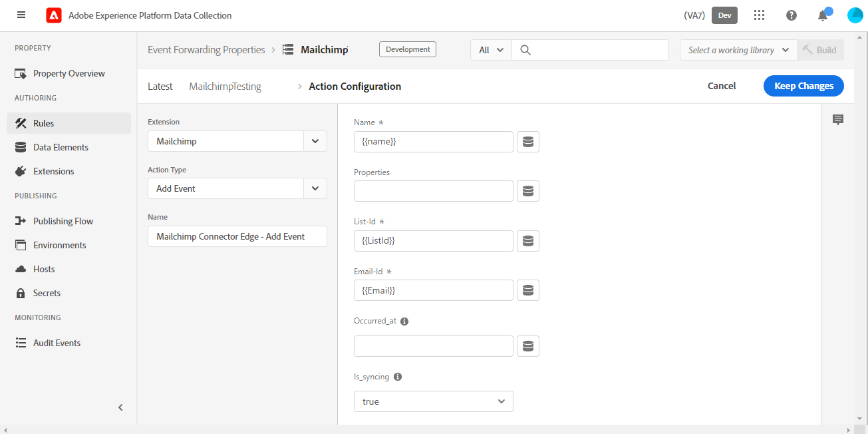Screen dimensions: 868x434
Task: Open the data element selector beside Name
Action: 527,141
